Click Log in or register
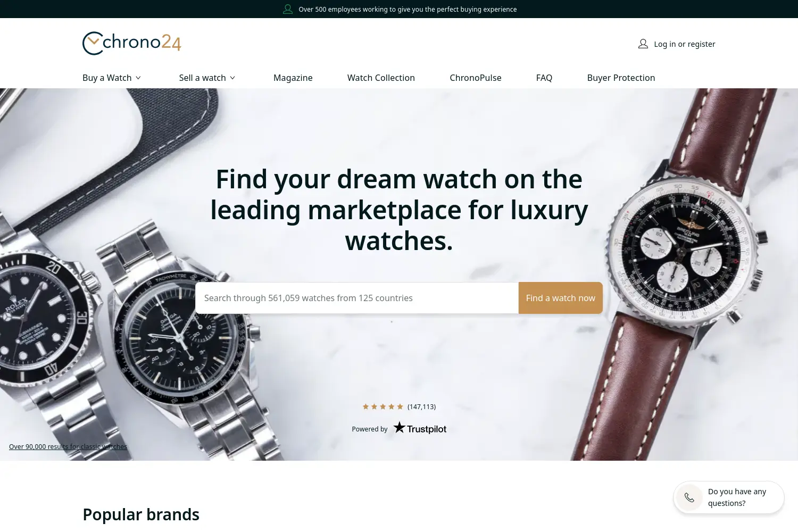Screen dimensions: 798x532 coord(685,44)
